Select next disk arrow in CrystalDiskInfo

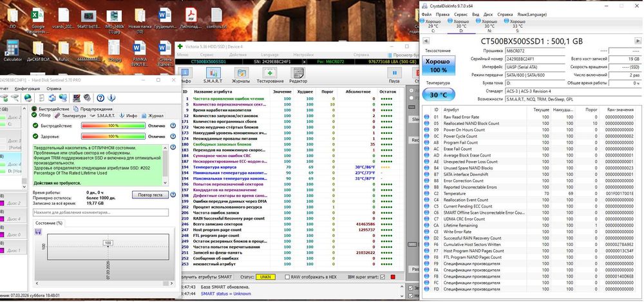(638, 41)
